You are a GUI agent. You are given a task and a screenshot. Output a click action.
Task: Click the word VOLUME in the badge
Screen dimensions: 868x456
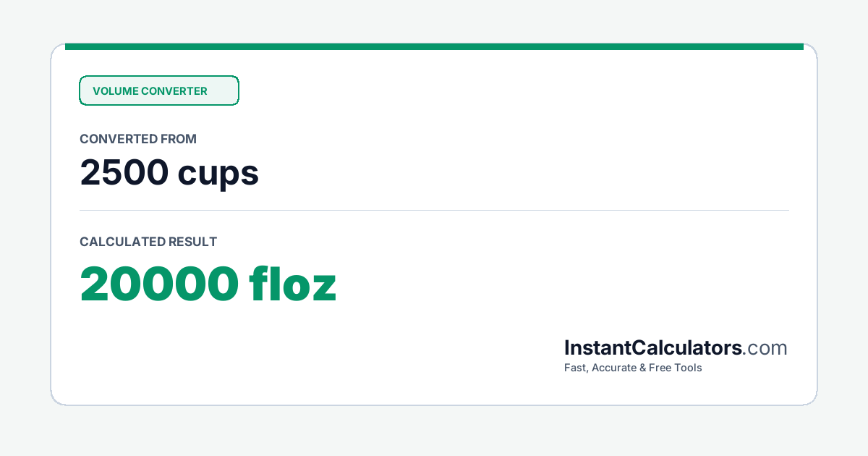115,91
